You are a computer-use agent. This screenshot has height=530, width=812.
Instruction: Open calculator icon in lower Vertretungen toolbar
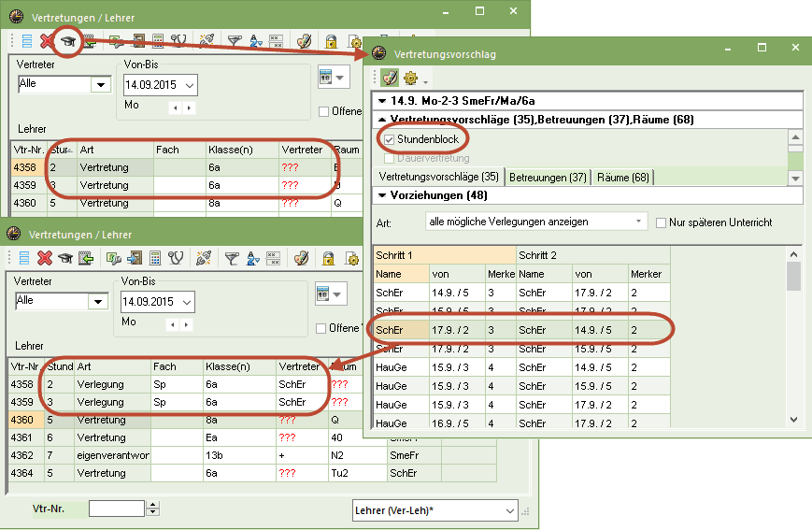click(x=155, y=257)
